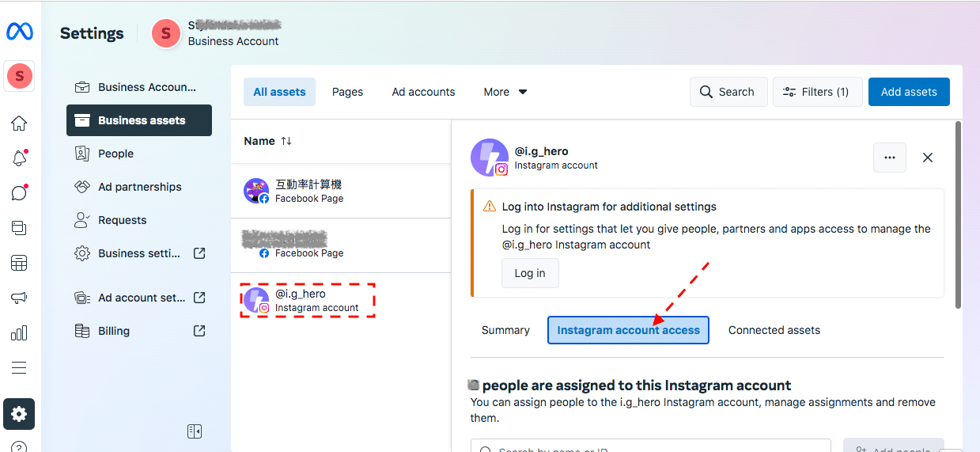Open the Inbox chat bubble icon
This screenshot has height=452, width=980.
pos(19,192)
